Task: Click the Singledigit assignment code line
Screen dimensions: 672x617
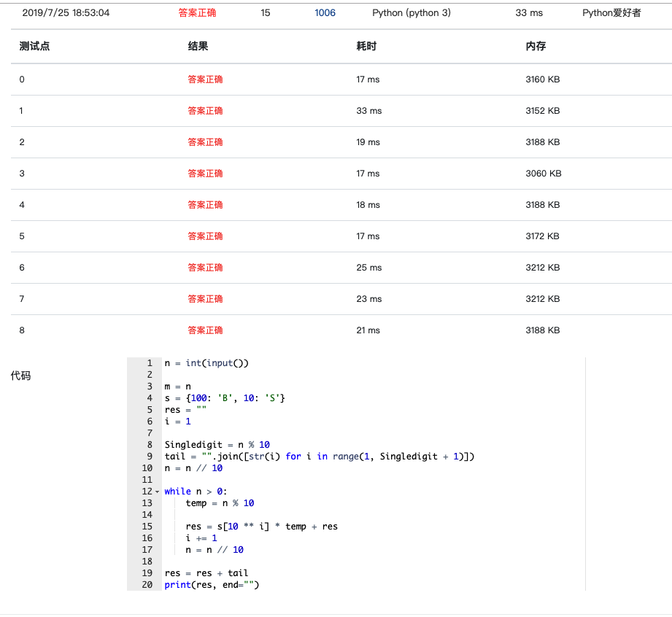Action: point(217,445)
